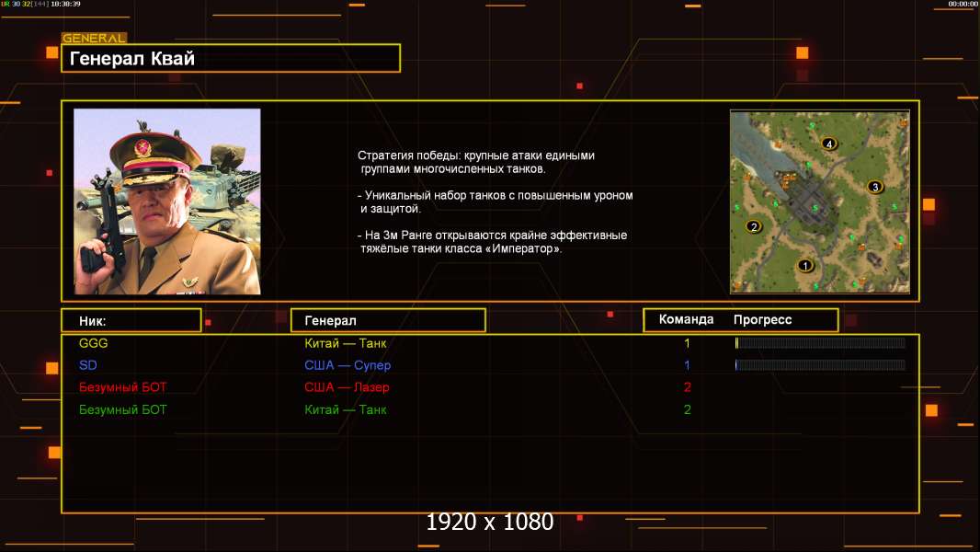Click the 'Генерал Квай' title field
The width and height of the screenshot is (980, 552).
[x=231, y=58]
